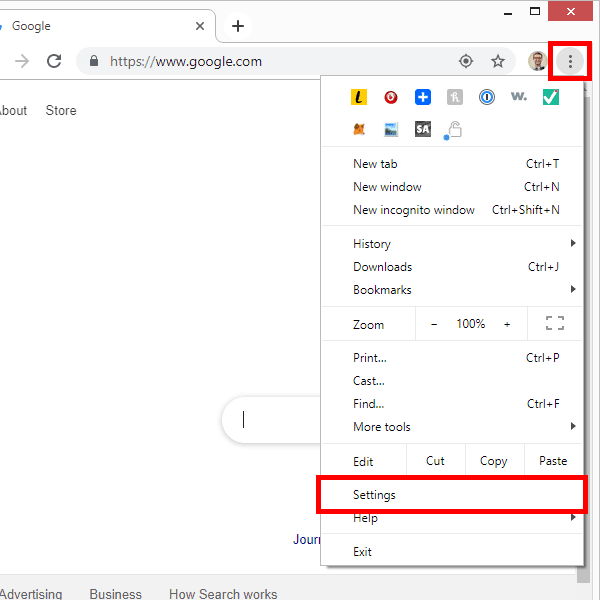Click the reload page icon
Screen dimensions: 600x600
54,61
